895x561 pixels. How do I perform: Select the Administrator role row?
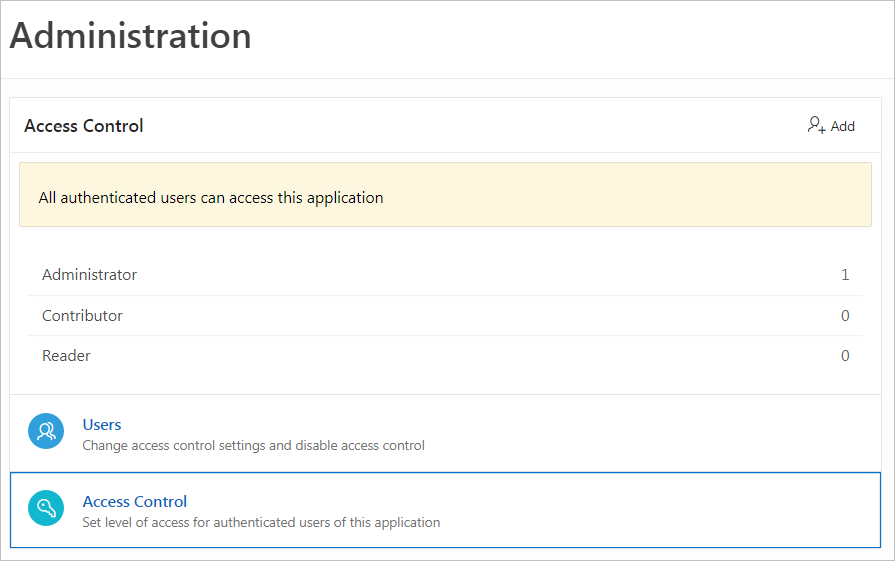tap(445, 275)
